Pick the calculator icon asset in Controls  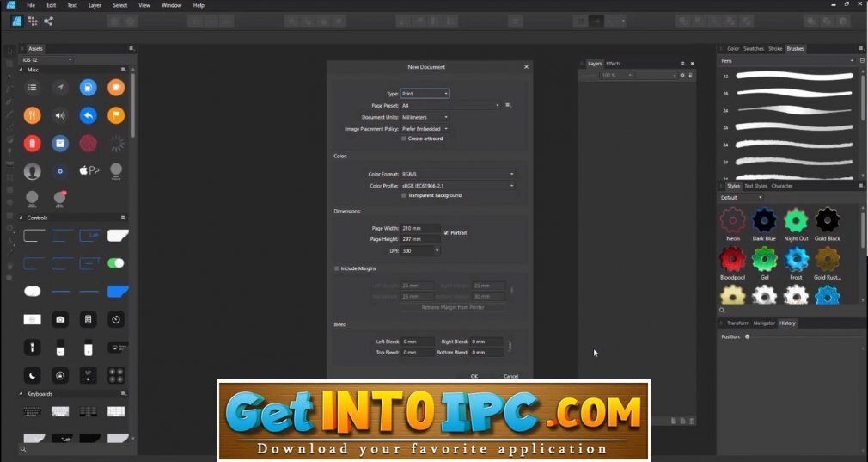click(88, 320)
